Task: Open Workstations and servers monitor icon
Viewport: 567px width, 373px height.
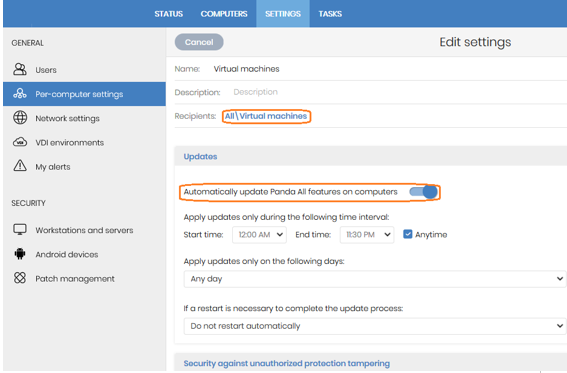Action: tap(20, 230)
